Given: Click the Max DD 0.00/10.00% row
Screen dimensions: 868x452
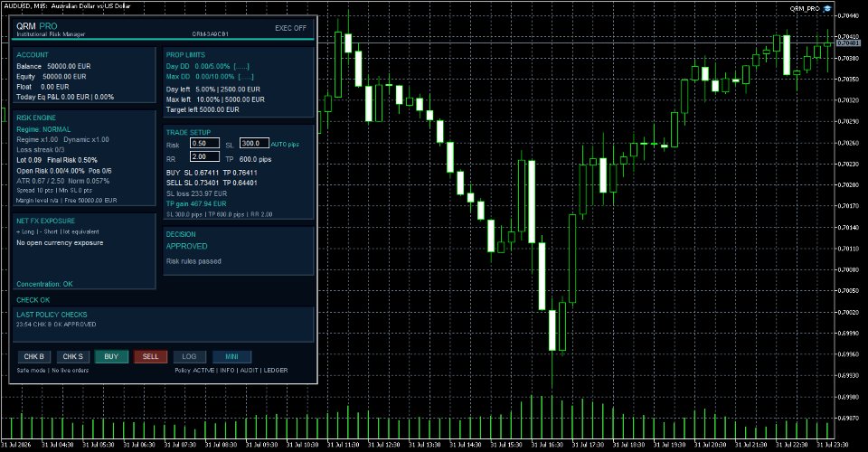Looking at the screenshot, I should [x=210, y=77].
